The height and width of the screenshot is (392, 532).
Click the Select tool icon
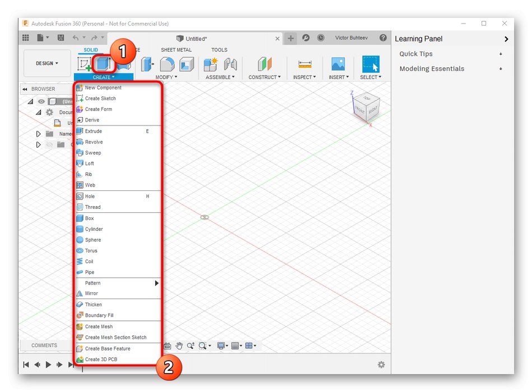coord(371,64)
